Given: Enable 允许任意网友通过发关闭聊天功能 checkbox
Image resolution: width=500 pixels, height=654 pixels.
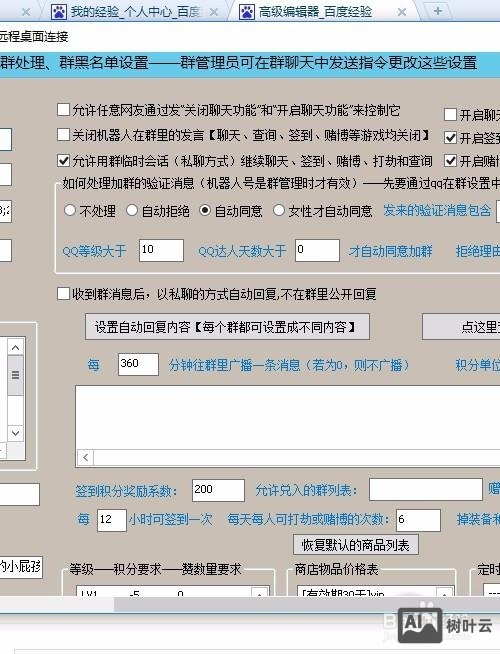Looking at the screenshot, I should click(63, 110).
